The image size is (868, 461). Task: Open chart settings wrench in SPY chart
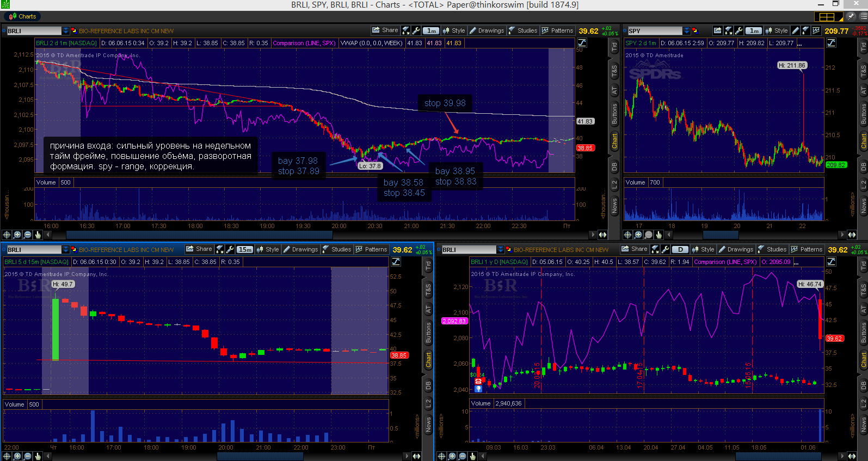click(x=739, y=30)
